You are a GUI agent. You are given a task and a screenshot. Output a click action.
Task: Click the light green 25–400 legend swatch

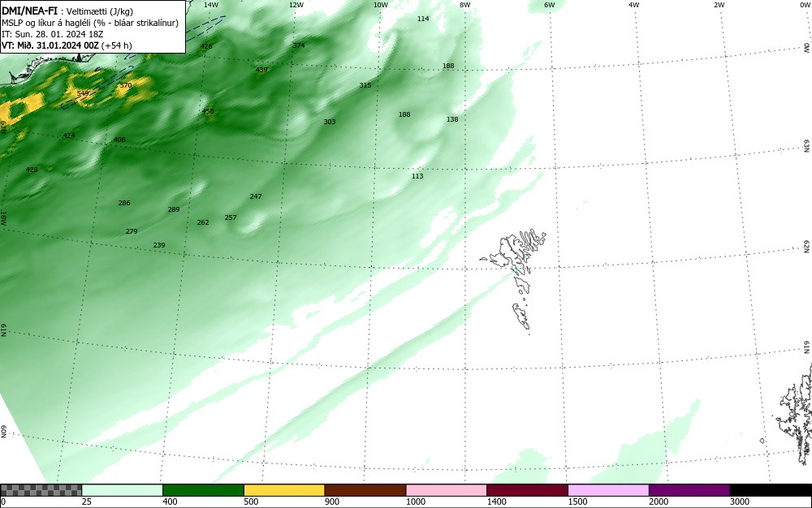123,490
